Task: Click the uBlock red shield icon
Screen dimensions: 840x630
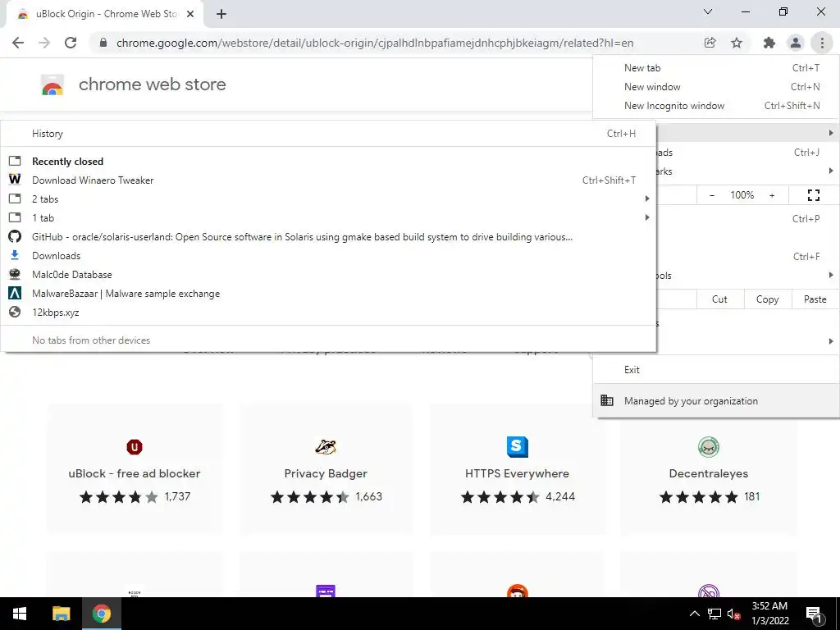Action: [135, 447]
